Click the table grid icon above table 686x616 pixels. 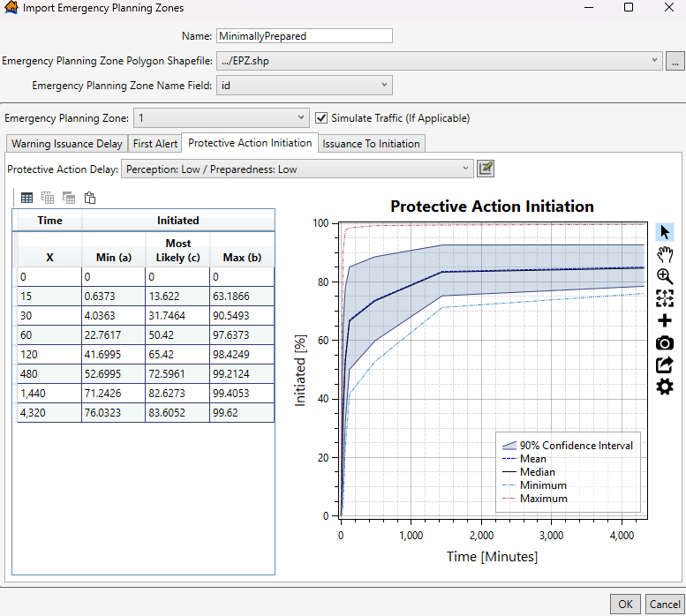26,198
